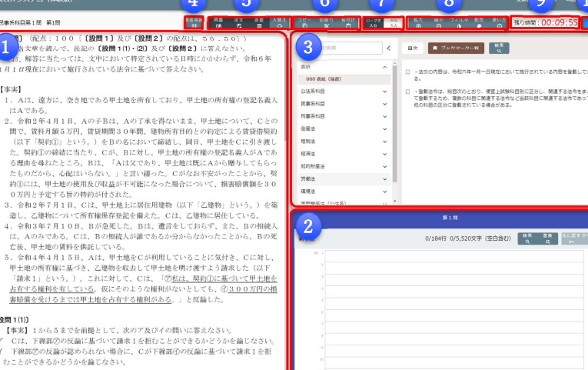This screenshot has height=370, width=588.
Task: Click the 民事系科目第1問 title label
Action: pos(21,23)
